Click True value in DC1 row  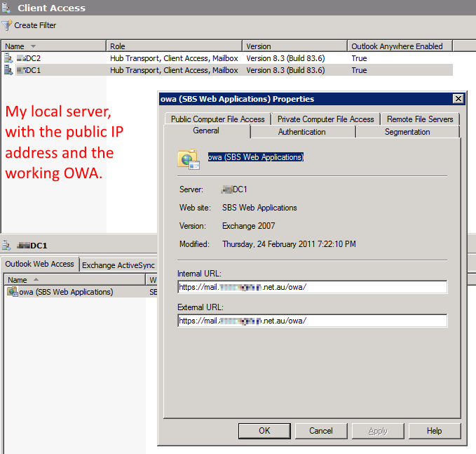click(359, 70)
